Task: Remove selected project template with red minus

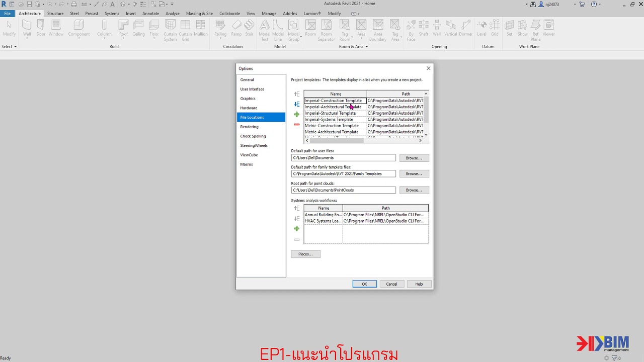Action: (297, 124)
